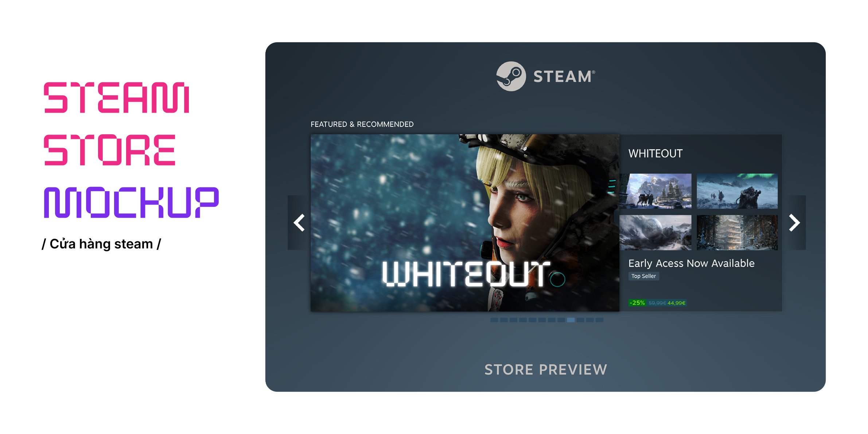Click the FEATURED & RECOMMENDED heading
Screen dimensions: 868x434
[362, 124]
